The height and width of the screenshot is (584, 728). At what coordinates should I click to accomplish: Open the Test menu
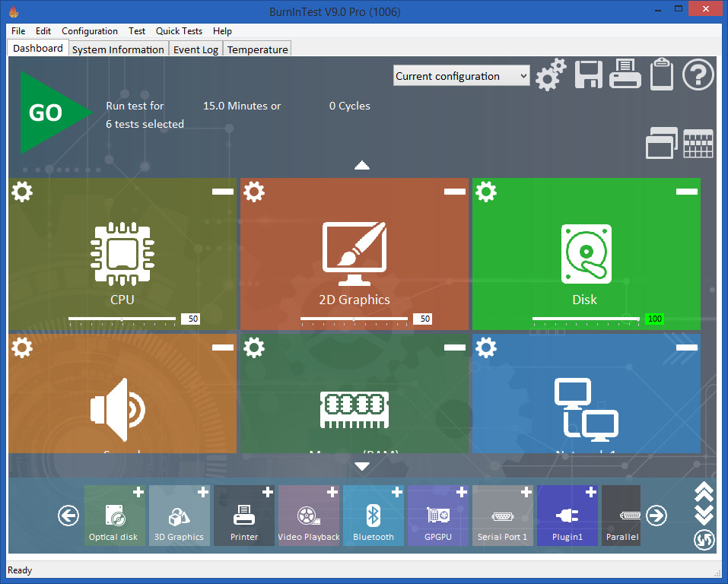tap(137, 31)
